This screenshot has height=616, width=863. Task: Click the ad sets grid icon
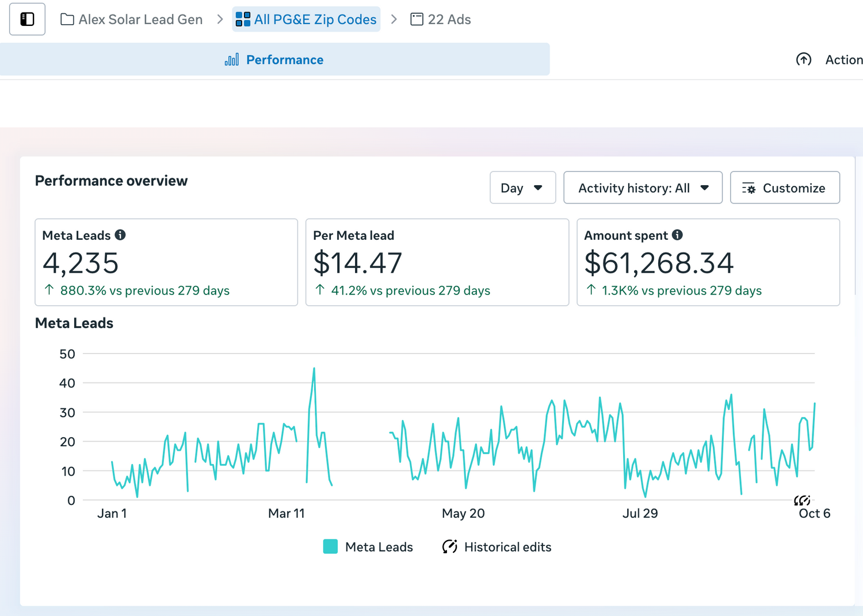pyautogui.click(x=243, y=20)
